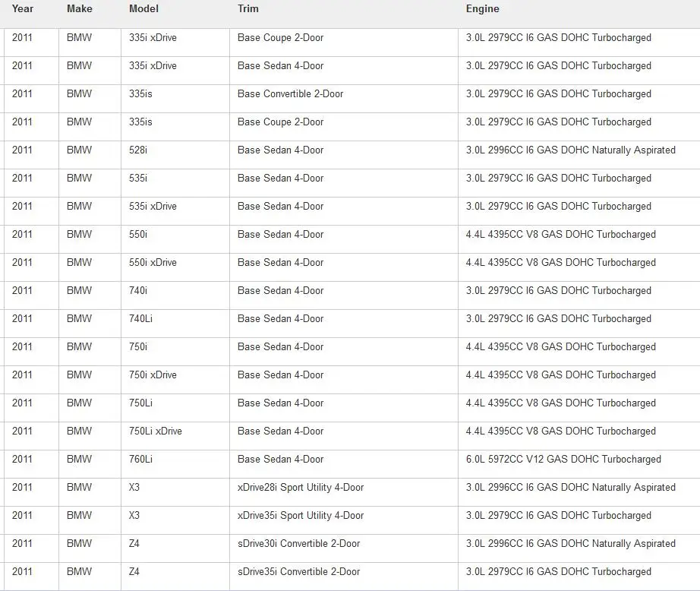Click the Model column header
Screen dimensions: 700x591
coord(143,8)
